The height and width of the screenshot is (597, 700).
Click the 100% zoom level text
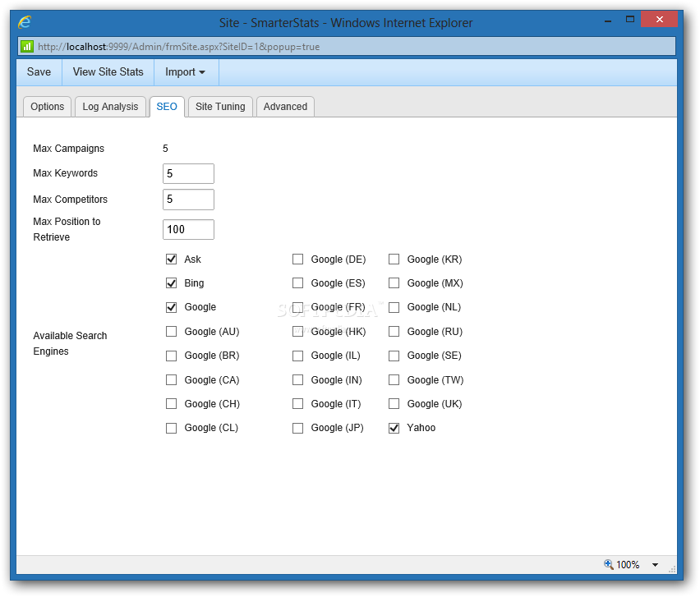(x=628, y=565)
